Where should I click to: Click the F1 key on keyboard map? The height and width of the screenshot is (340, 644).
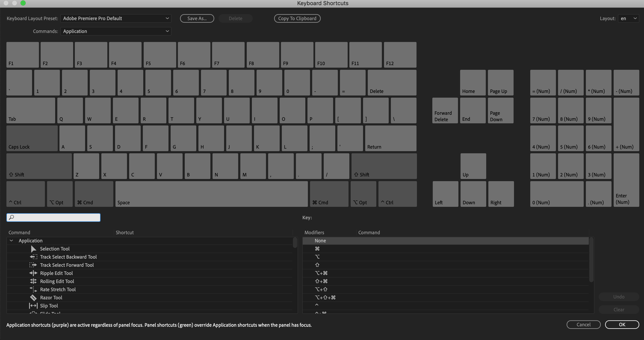tap(23, 55)
